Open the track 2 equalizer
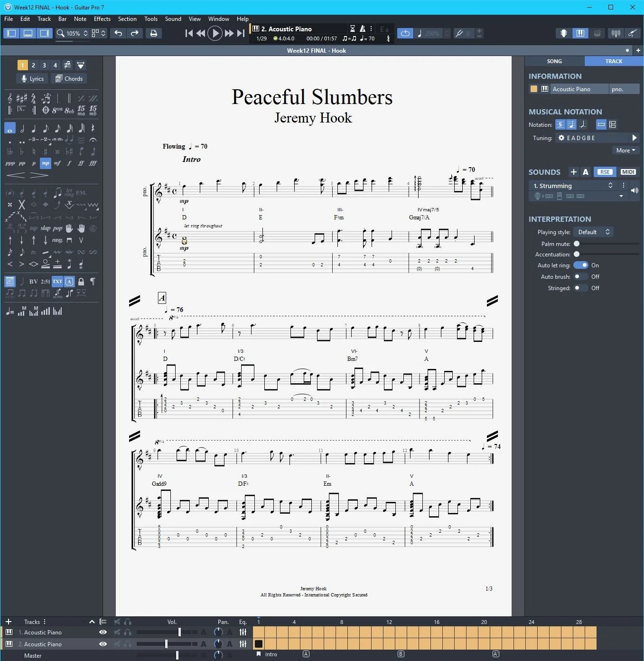This screenshot has height=661, width=644. [x=243, y=644]
